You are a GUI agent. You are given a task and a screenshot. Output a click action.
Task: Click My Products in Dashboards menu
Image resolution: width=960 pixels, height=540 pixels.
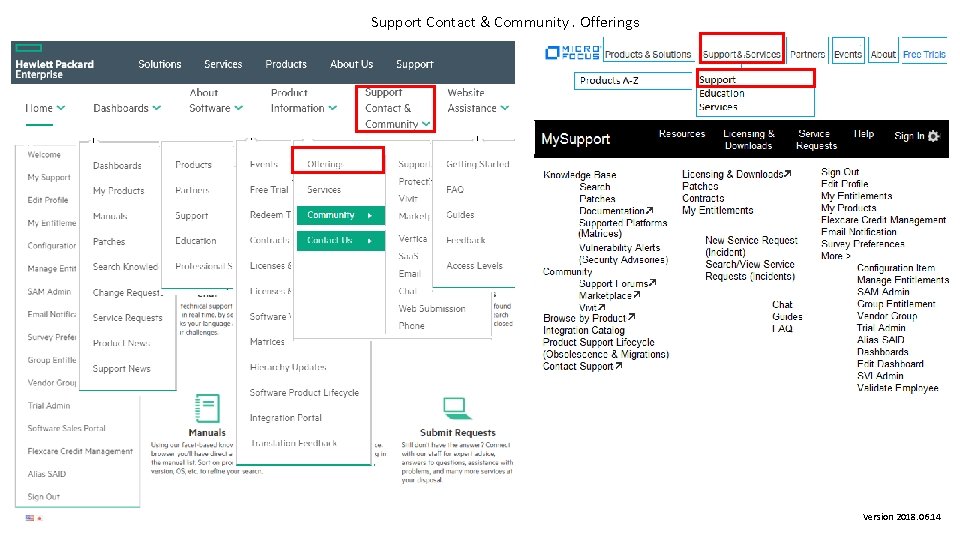[118, 191]
